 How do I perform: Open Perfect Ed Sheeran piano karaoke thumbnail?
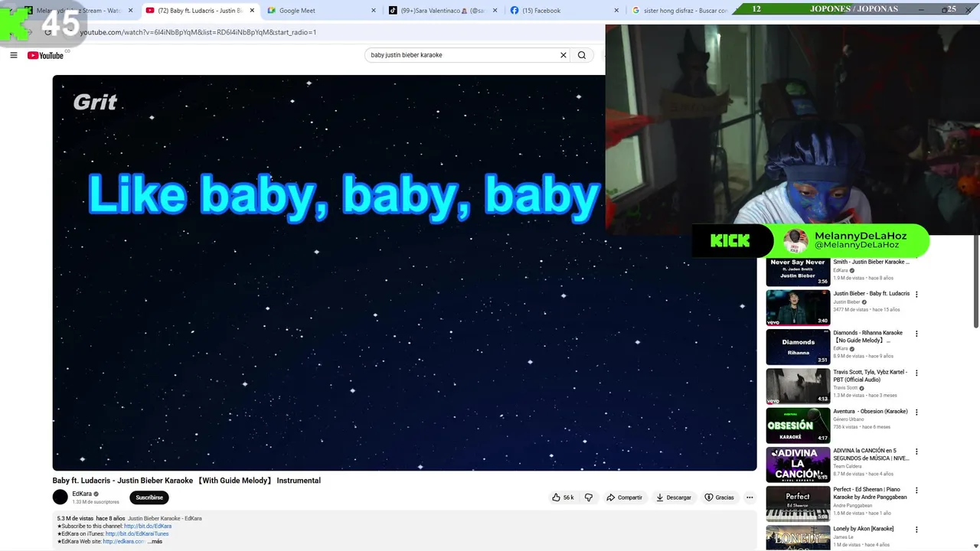(x=798, y=504)
